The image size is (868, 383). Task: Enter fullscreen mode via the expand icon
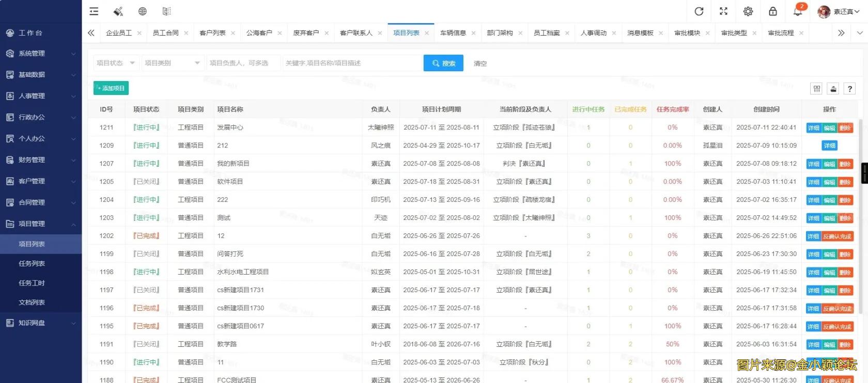[x=723, y=11]
